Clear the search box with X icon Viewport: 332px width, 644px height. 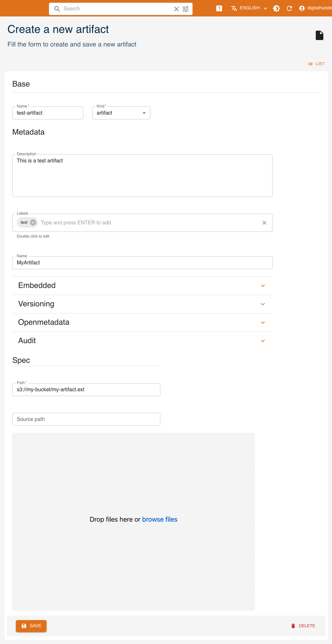click(177, 9)
